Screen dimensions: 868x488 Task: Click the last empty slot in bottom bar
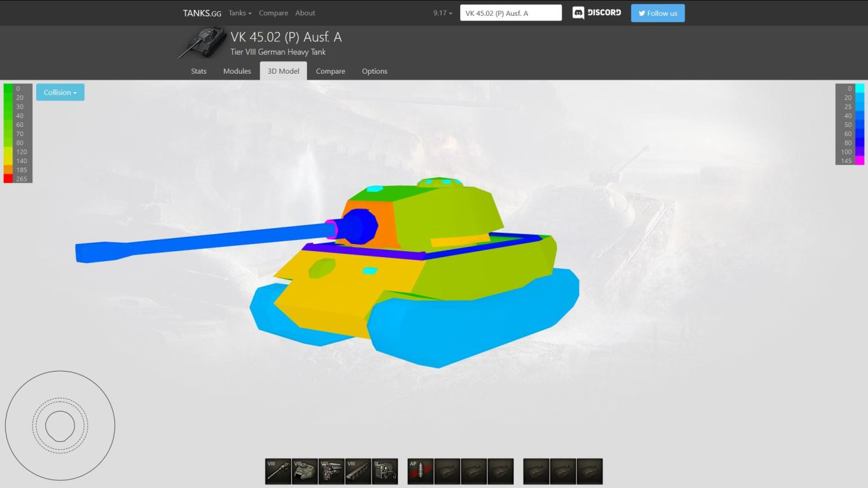click(589, 472)
